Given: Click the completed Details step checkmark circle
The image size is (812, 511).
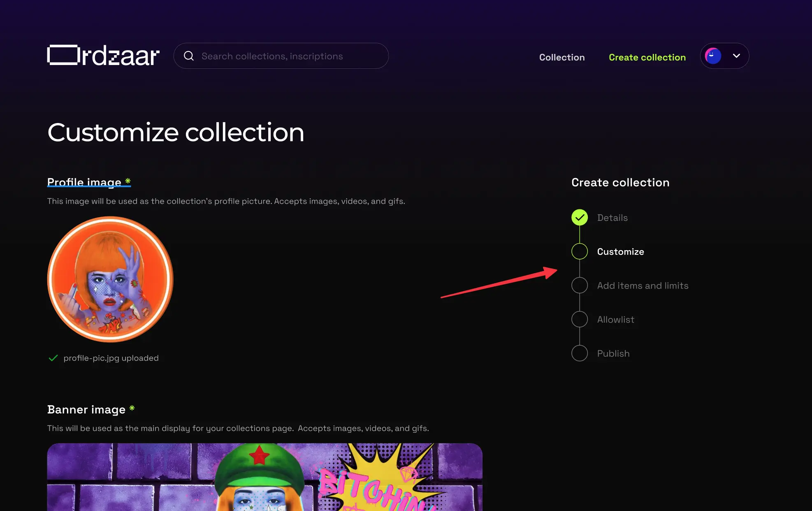Looking at the screenshot, I should [x=580, y=217].
